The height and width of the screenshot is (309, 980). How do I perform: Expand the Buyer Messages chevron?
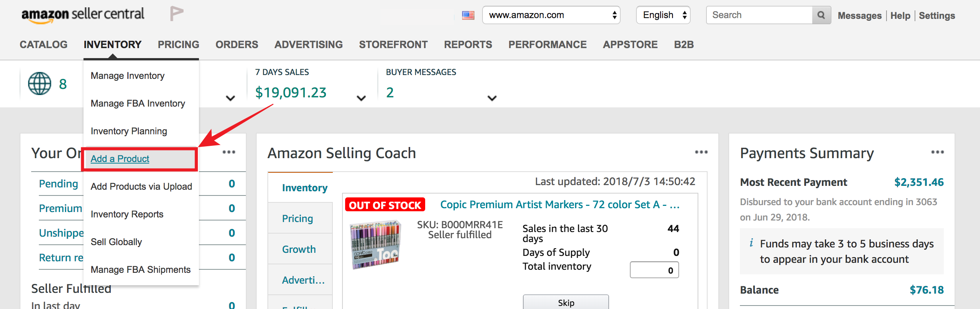tap(492, 98)
